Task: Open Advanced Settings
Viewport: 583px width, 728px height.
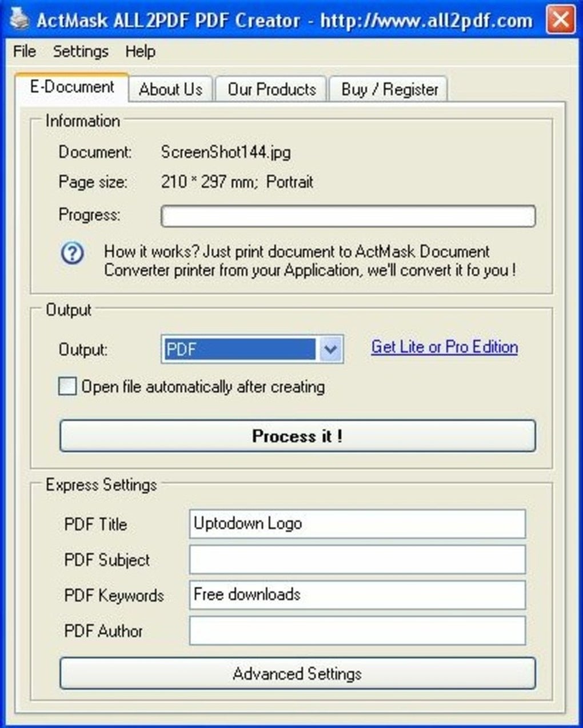Action: [297, 674]
